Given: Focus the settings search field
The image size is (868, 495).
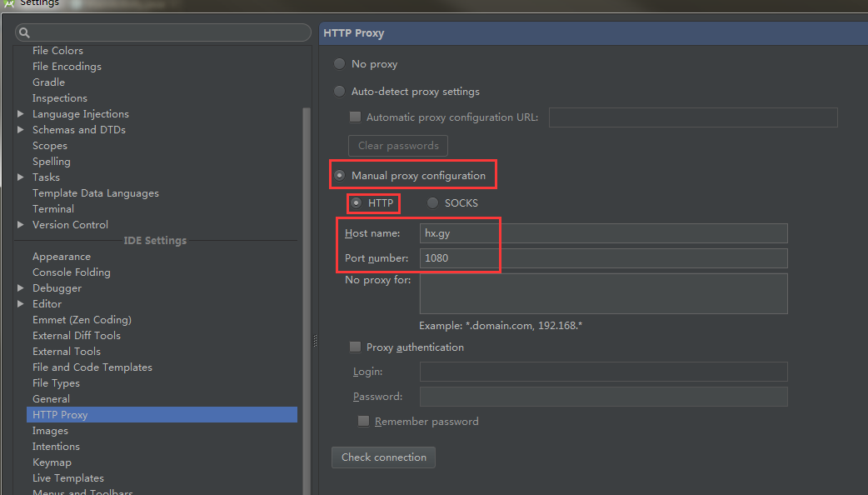Looking at the screenshot, I should [163, 32].
